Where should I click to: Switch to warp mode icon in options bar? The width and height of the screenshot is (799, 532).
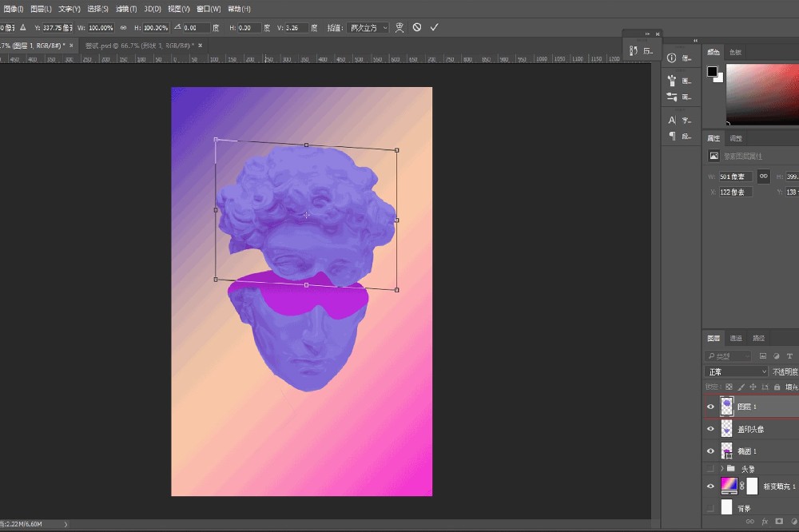tap(399, 27)
